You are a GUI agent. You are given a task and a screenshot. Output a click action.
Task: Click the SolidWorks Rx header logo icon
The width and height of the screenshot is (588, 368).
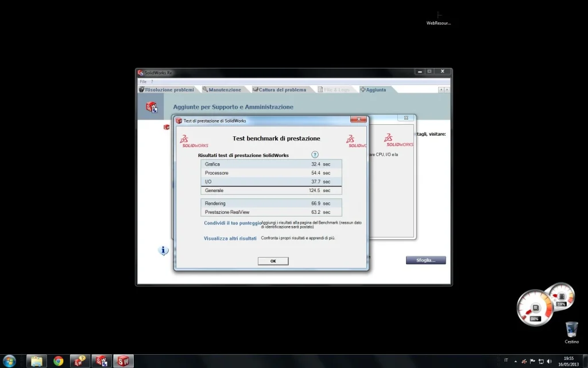pos(152,107)
